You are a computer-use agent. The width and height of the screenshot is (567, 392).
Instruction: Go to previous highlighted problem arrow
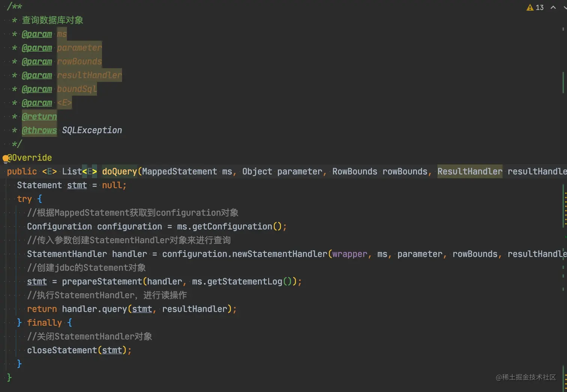(553, 7)
